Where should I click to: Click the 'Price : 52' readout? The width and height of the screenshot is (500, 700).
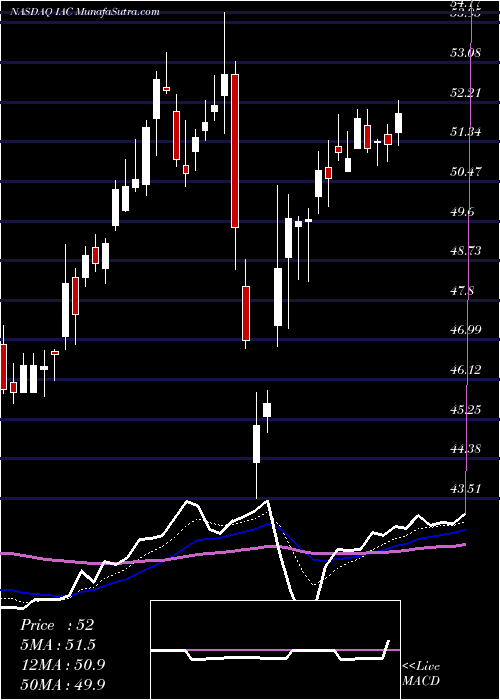[57, 625]
